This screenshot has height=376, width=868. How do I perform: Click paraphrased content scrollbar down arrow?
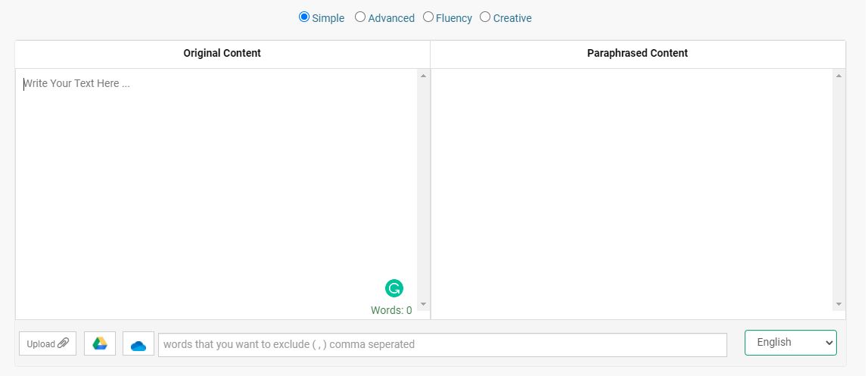click(838, 304)
